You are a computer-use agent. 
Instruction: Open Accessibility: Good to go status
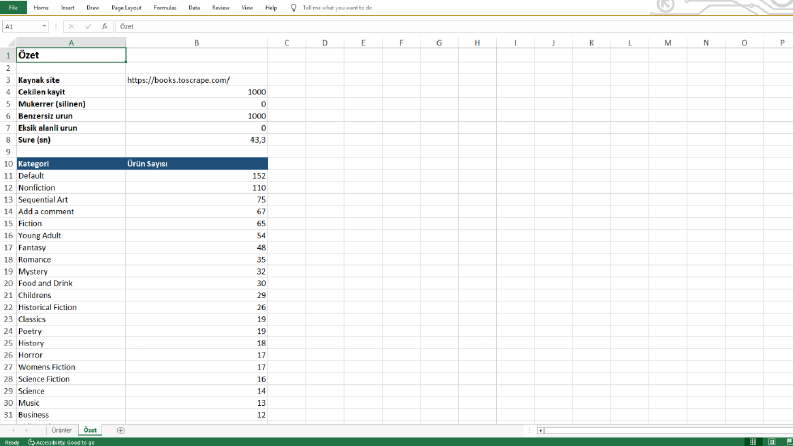pyautogui.click(x=61, y=442)
